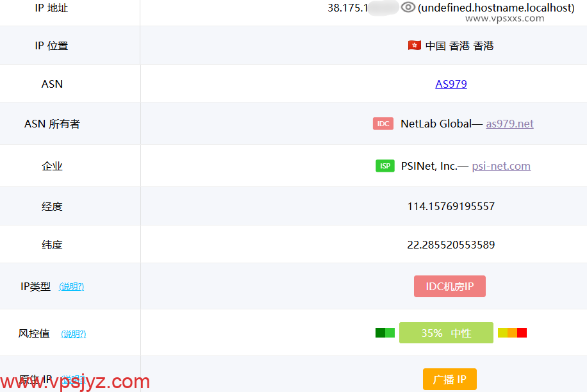Click the 纬度 row label
This screenshot has width=587, height=392.
(x=52, y=245)
